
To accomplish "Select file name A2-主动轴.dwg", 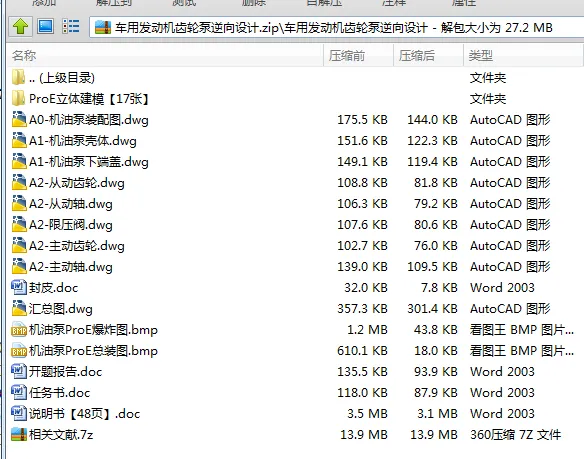I will click(x=71, y=267).
